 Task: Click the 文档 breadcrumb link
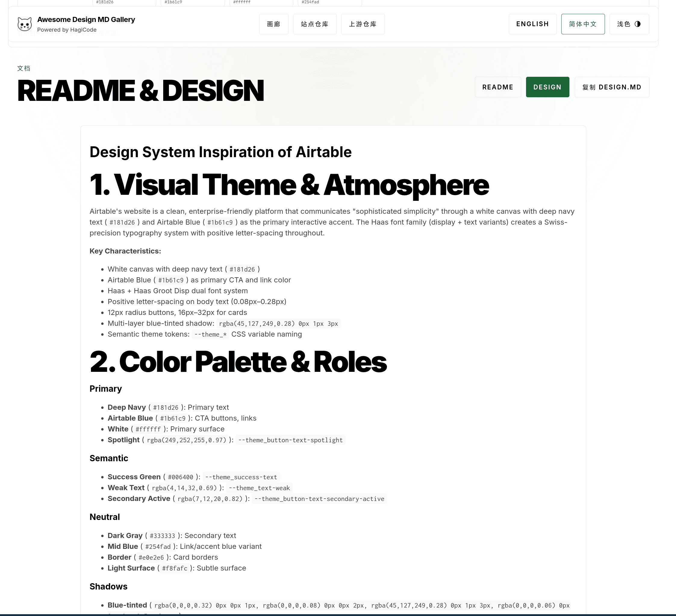(x=23, y=68)
